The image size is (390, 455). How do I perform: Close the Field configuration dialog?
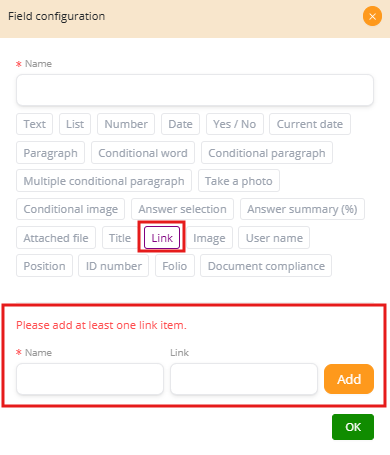372,16
